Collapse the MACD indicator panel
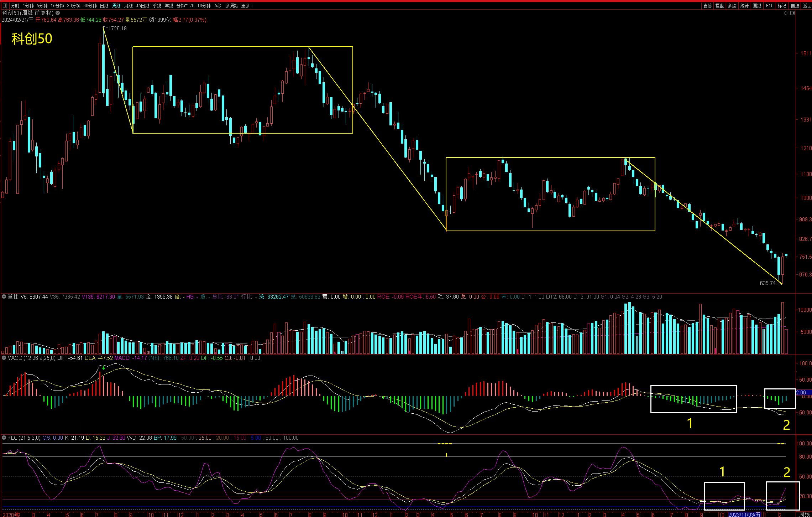 (4, 358)
